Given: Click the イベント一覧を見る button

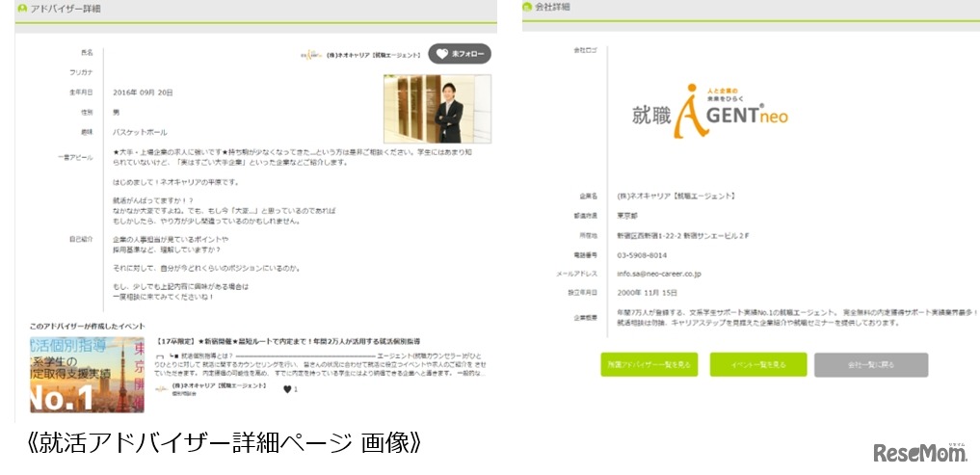Looking at the screenshot, I should [x=758, y=364].
